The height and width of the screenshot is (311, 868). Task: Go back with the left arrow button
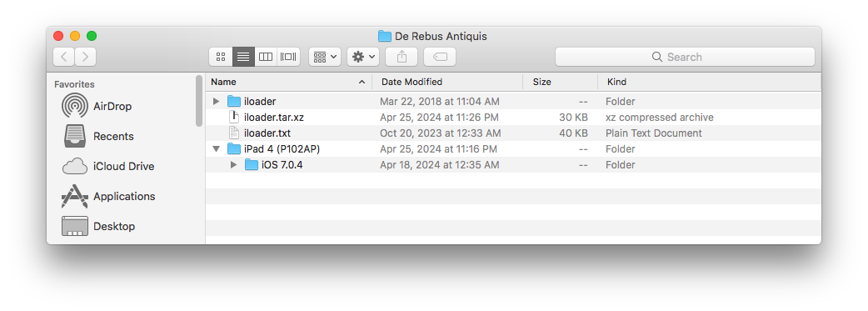coord(63,57)
